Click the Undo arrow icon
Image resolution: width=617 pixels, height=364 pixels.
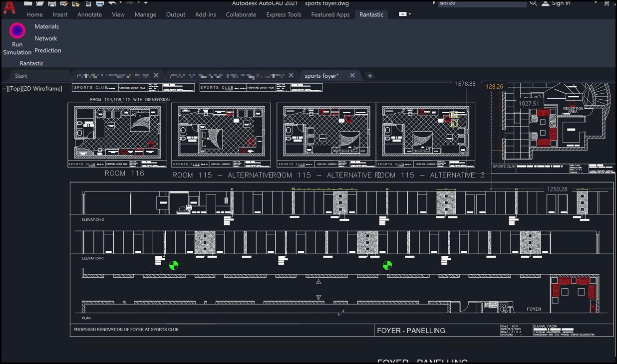112,3
